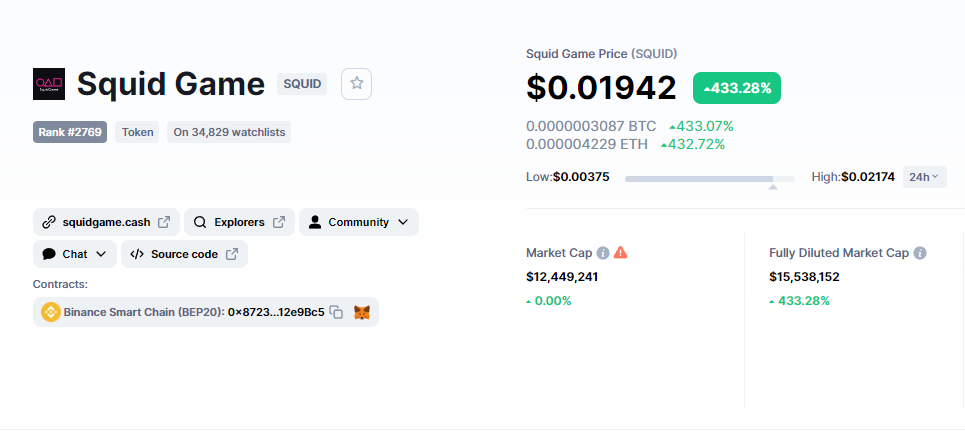The width and height of the screenshot is (965, 442).
Task: Click the Chat chevron arrow
Action: coord(101,254)
